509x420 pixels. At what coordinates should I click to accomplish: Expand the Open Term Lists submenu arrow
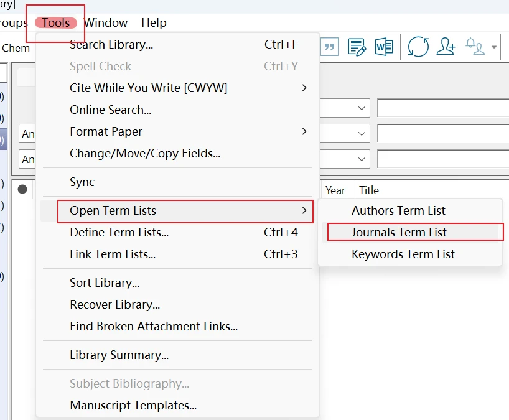point(304,210)
